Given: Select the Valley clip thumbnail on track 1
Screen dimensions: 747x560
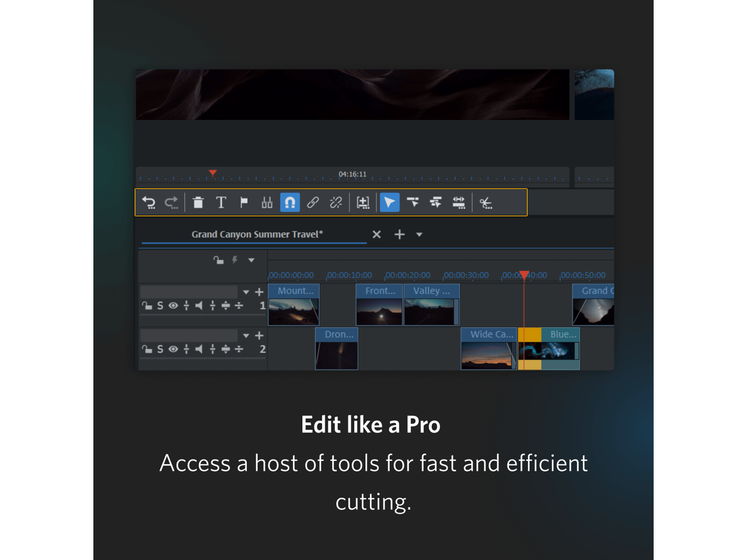Looking at the screenshot, I should 430,311.
